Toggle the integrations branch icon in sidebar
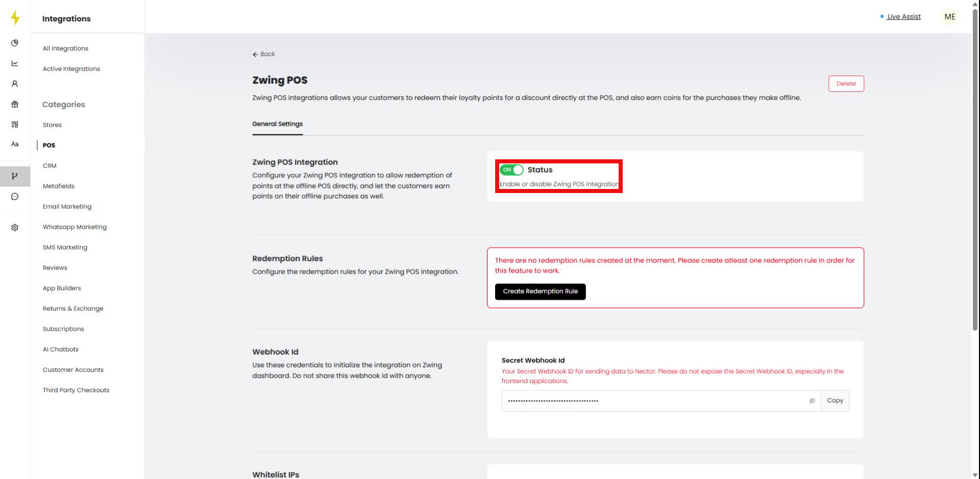The image size is (980, 479). coord(15,176)
